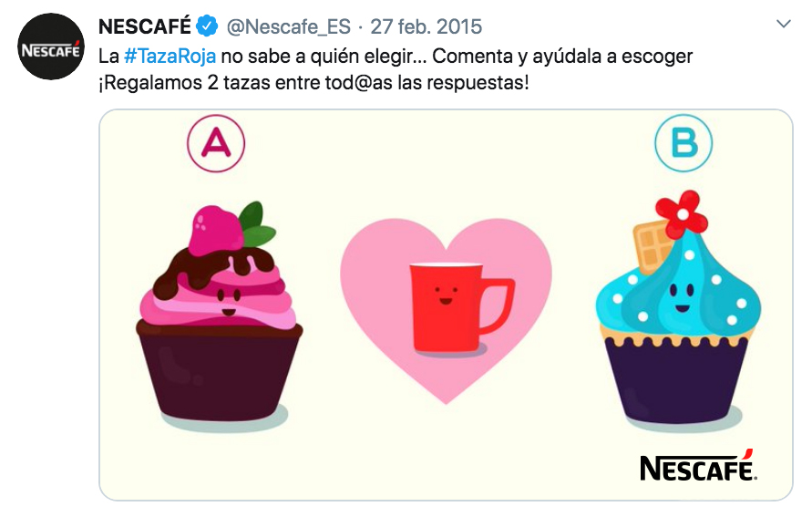Click the Nescafé logo in image corner
The height and width of the screenshot is (517, 812).
pyautogui.click(x=698, y=466)
